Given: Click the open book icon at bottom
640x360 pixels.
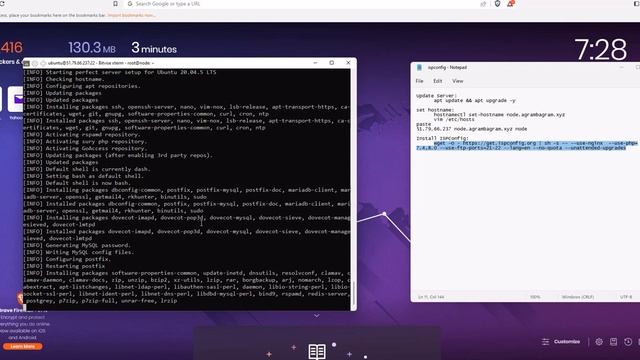Looking at the screenshot, I should coord(317,351).
